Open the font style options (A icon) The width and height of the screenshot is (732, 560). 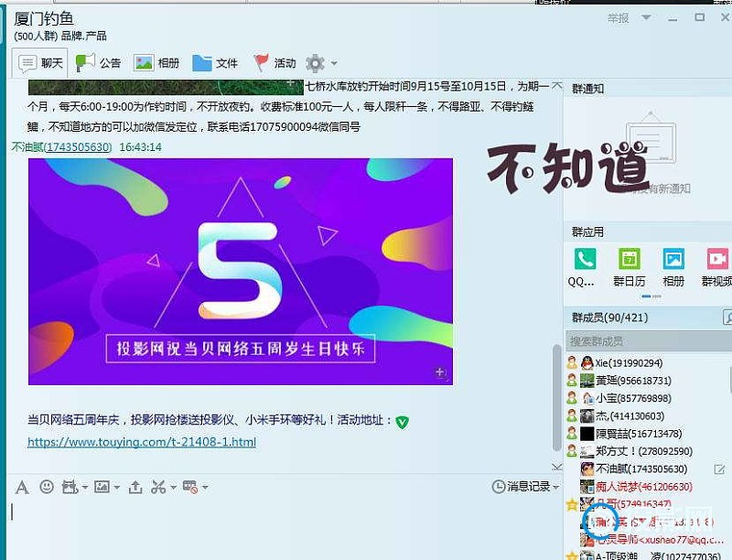22,487
